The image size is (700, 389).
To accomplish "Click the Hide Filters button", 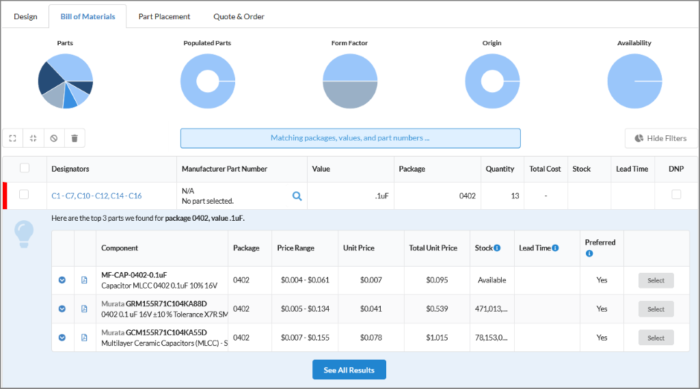I will coord(661,138).
